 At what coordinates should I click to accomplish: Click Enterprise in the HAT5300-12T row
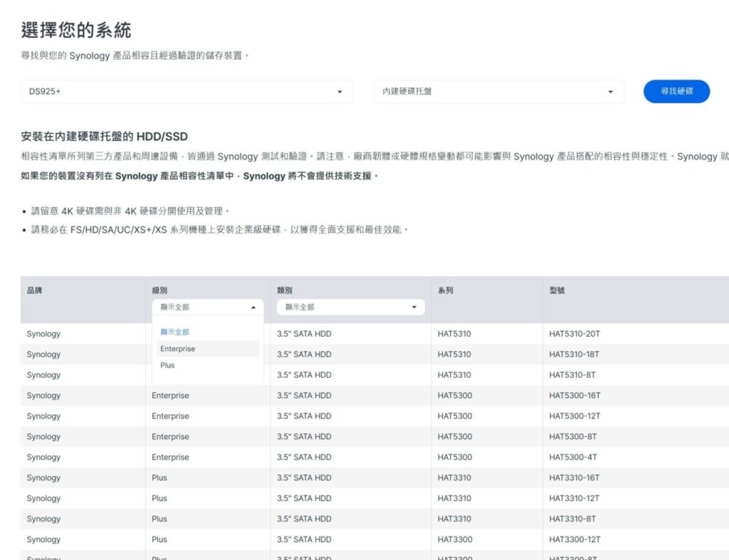pos(170,416)
